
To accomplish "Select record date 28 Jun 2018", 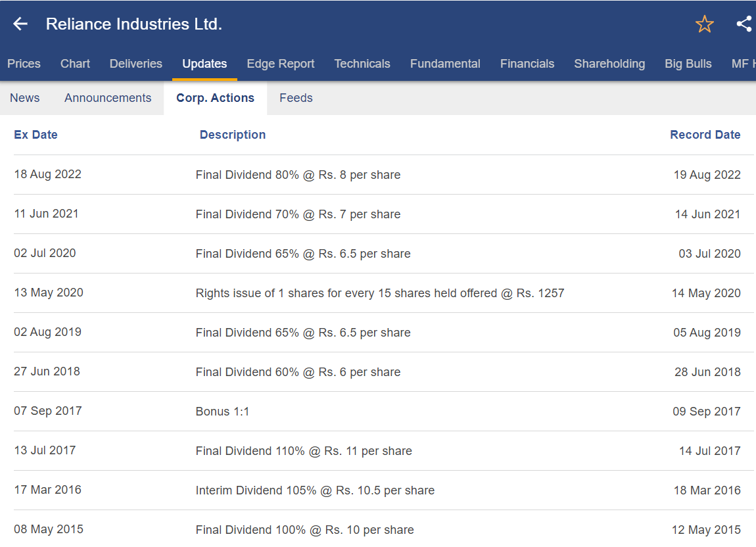I will point(707,372).
